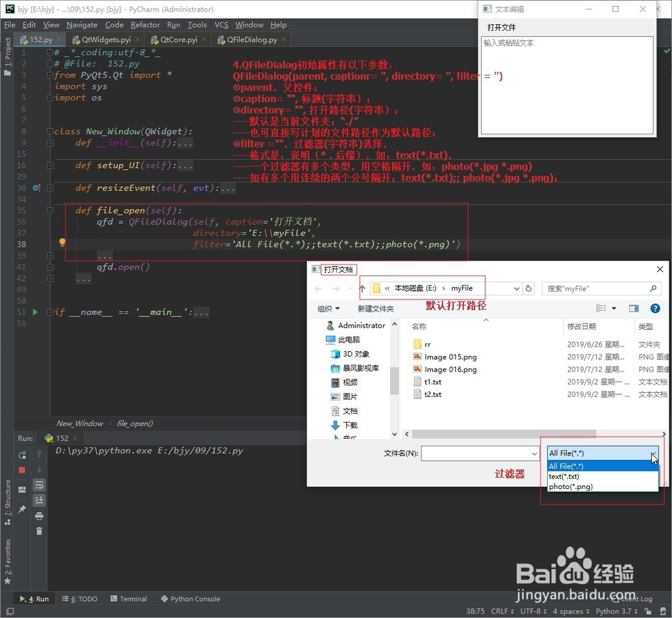
Task: Click the view mode icon in file dialog
Action: 601,308
